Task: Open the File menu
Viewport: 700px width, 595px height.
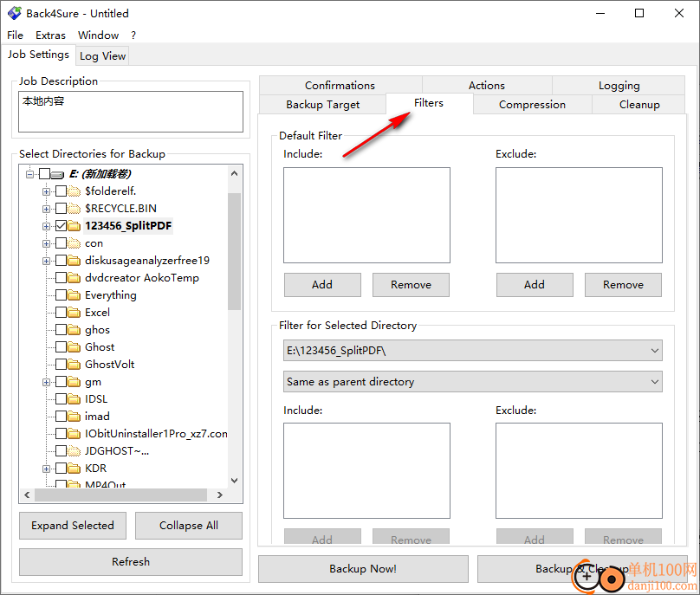Action: point(16,36)
